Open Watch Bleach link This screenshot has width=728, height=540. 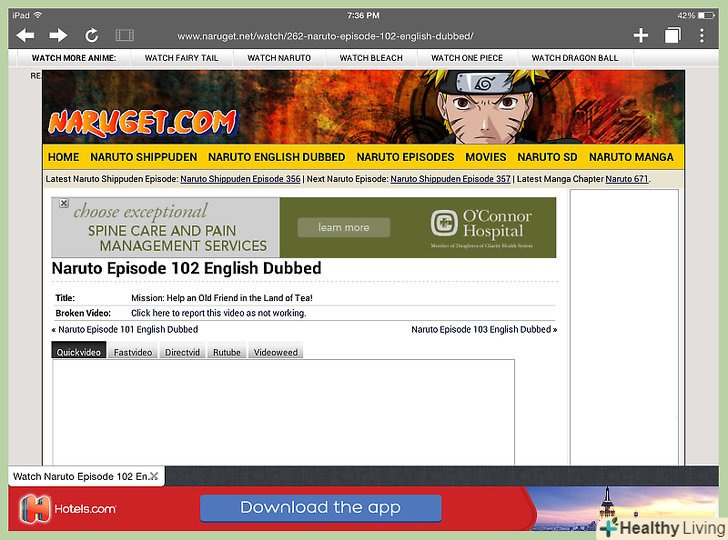pyautogui.click(x=371, y=58)
